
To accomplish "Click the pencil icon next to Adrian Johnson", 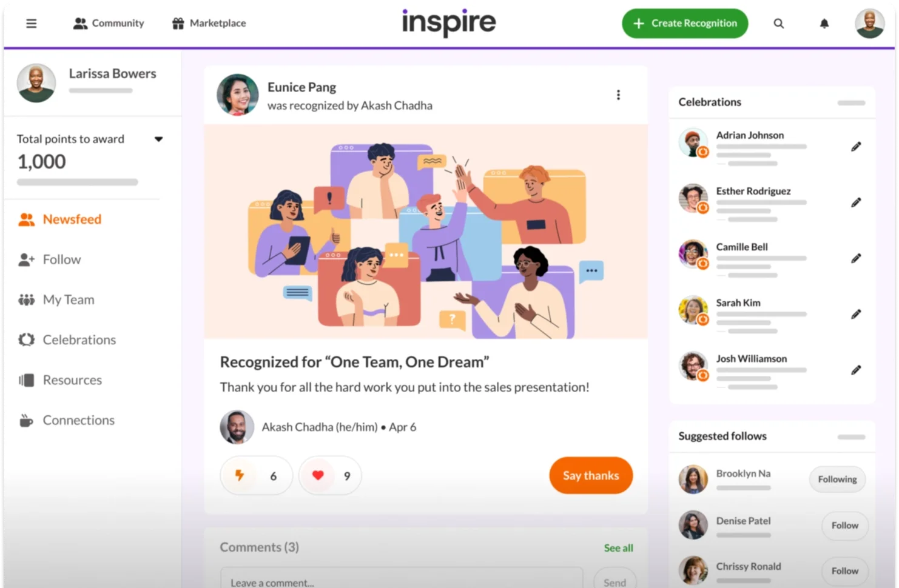I will coord(856,147).
